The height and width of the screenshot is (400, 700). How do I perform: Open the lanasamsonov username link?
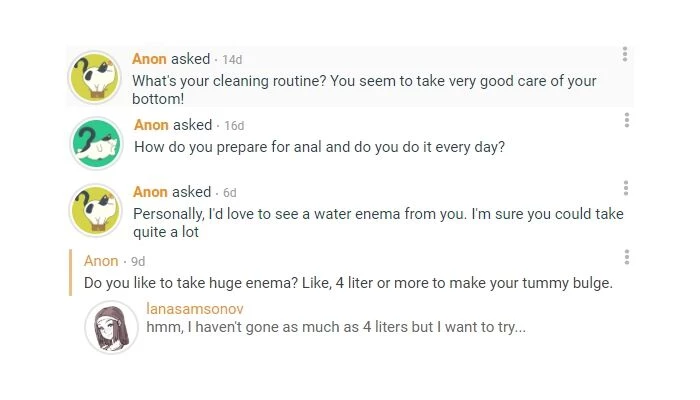pos(194,309)
